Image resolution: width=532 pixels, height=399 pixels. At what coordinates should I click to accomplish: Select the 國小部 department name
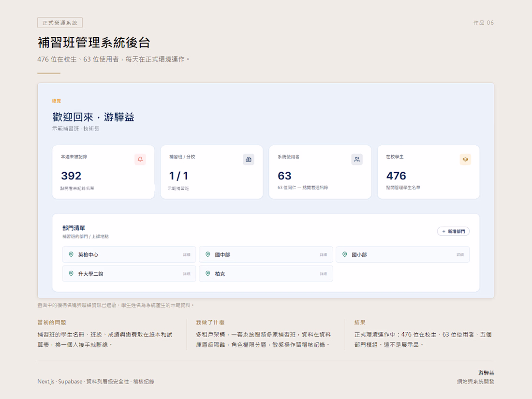pos(359,254)
